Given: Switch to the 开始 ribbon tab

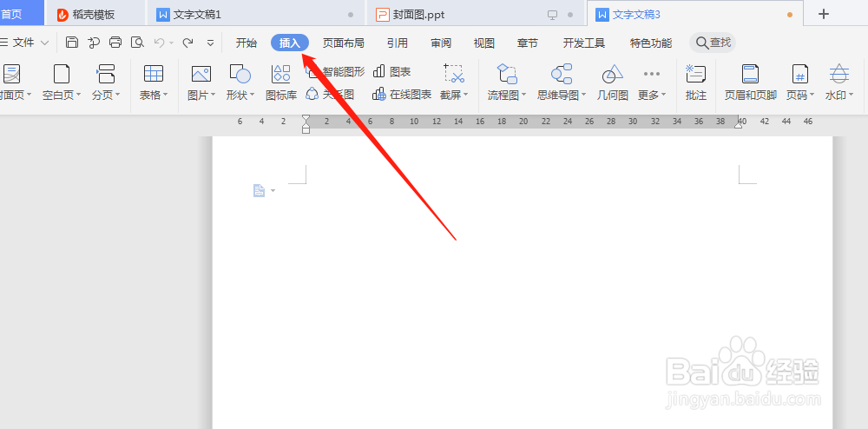Looking at the screenshot, I should (x=247, y=43).
